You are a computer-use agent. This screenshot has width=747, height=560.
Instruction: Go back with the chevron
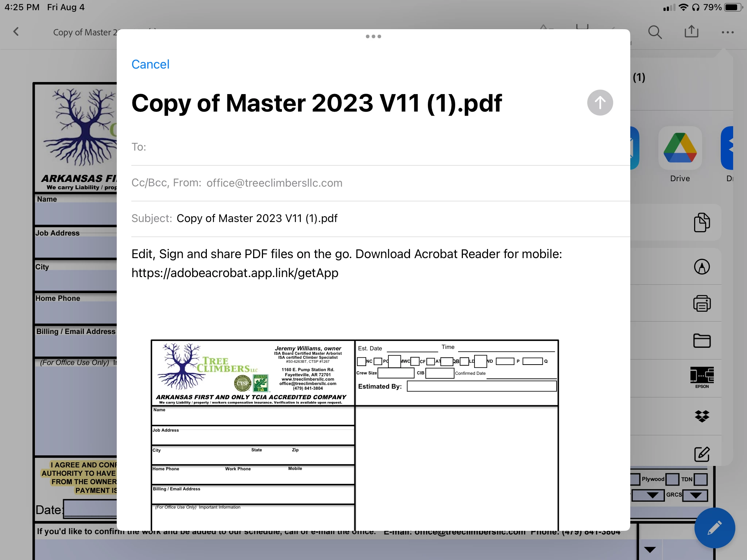click(16, 32)
